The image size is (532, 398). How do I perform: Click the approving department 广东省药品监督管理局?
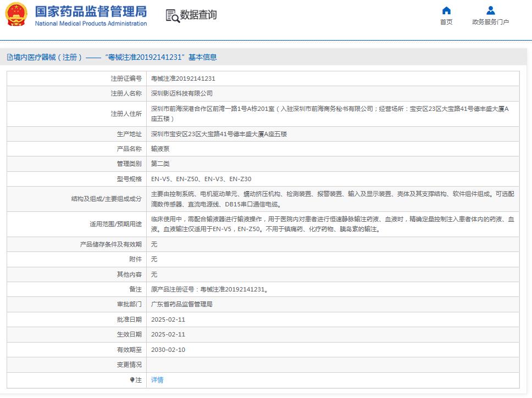(182, 304)
